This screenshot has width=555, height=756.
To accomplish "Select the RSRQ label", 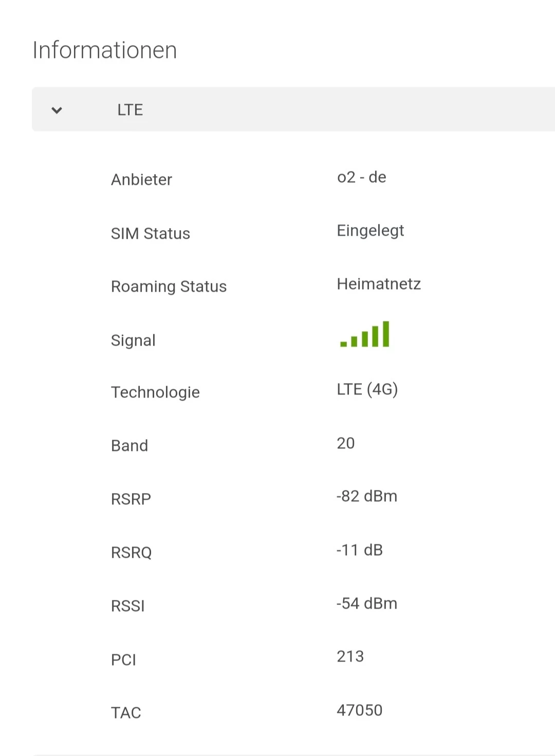I will pos(131,553).
